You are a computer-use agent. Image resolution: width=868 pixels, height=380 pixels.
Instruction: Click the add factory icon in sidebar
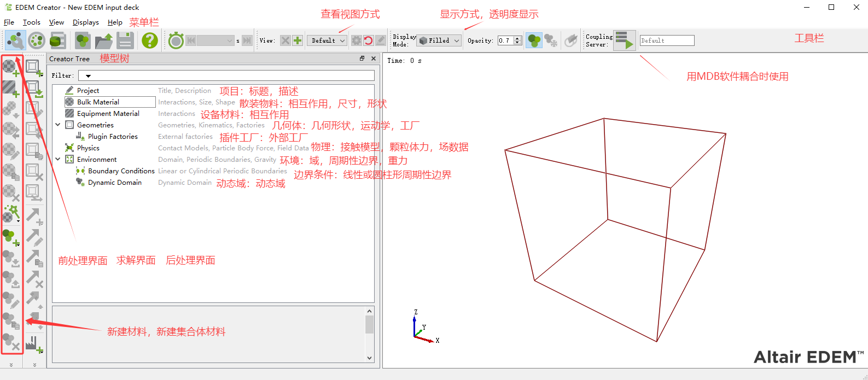tap(34, 344)
